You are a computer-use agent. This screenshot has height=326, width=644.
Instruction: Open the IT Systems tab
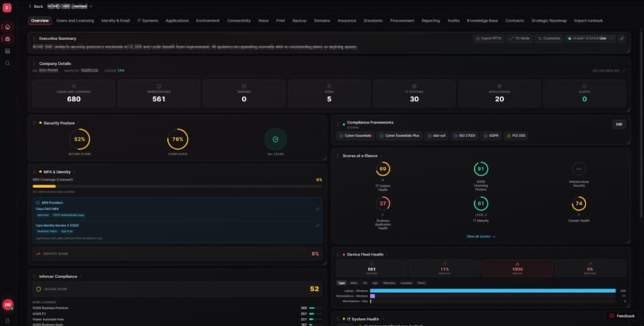click(148, 21)
